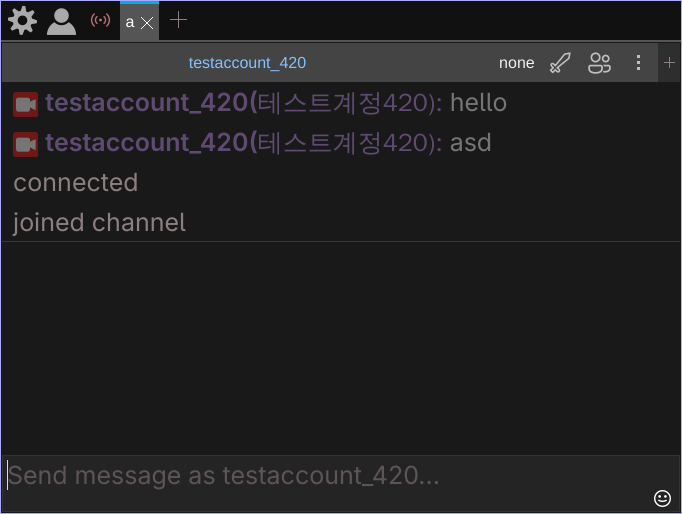Open Chatterino settings via gear icon
Image resolution: width=682 pixels, height=514 pixels.
point(21,20)
